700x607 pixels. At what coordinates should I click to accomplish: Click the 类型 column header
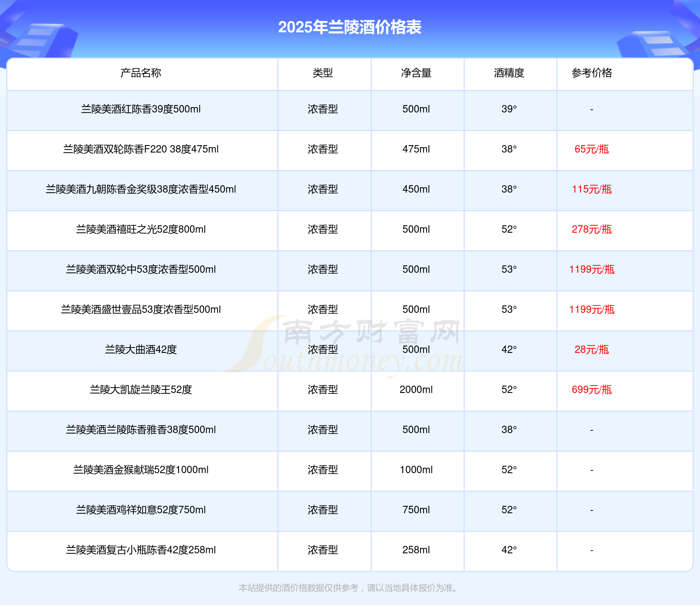323,73
